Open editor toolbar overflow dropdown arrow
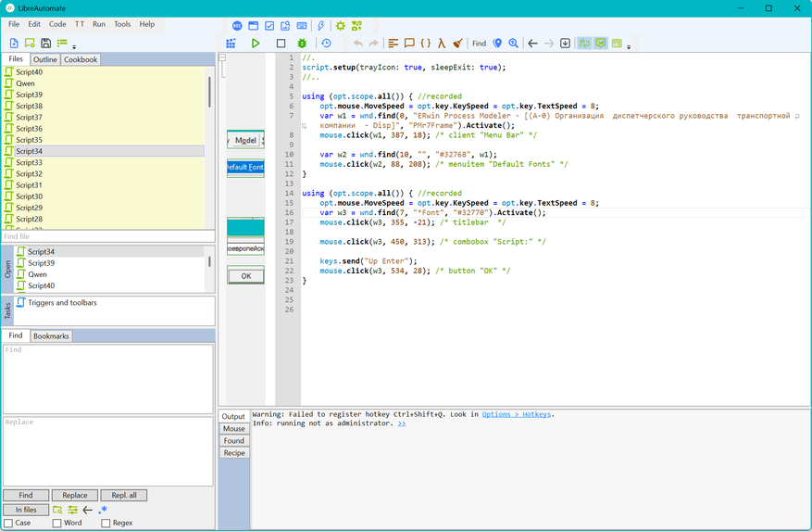The width and height of the screenshot is (812, 531). [x=629, y=46]
